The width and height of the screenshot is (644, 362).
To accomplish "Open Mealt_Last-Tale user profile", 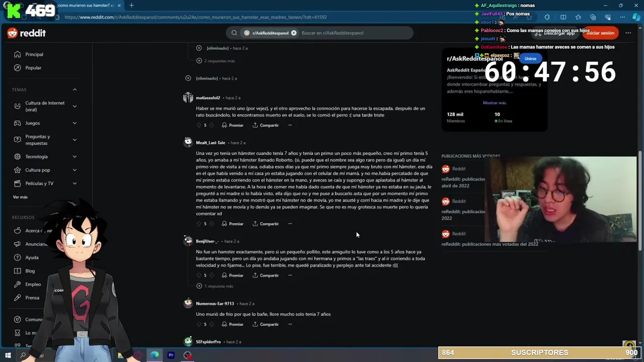I will pyautogui.click(x=210, y=143).
